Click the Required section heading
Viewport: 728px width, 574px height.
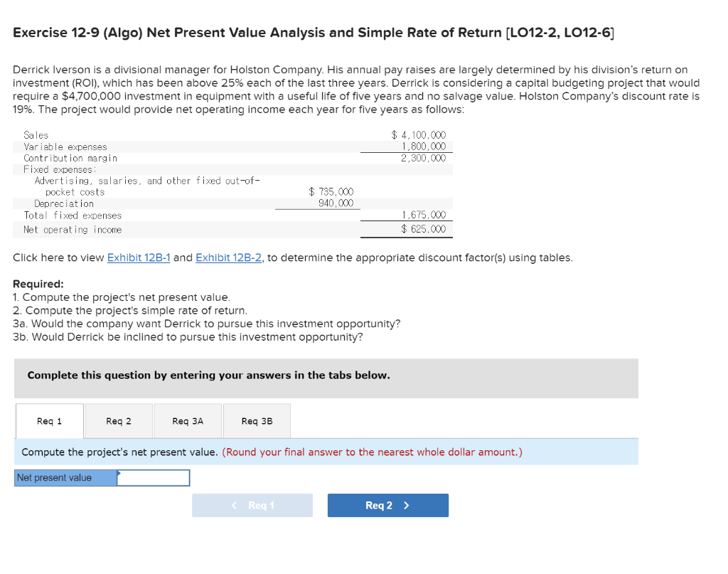(x=38, y=285)
